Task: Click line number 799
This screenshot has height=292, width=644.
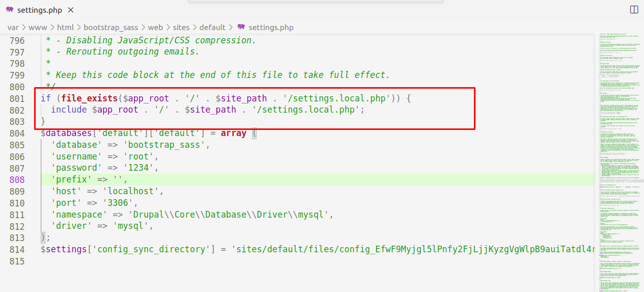Action: (x=17, y=75)
